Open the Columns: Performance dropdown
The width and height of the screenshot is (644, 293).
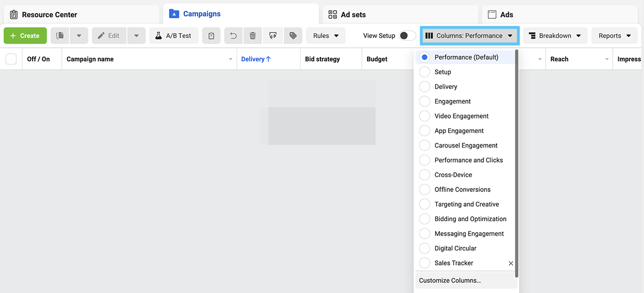click(x=469, y=36)
